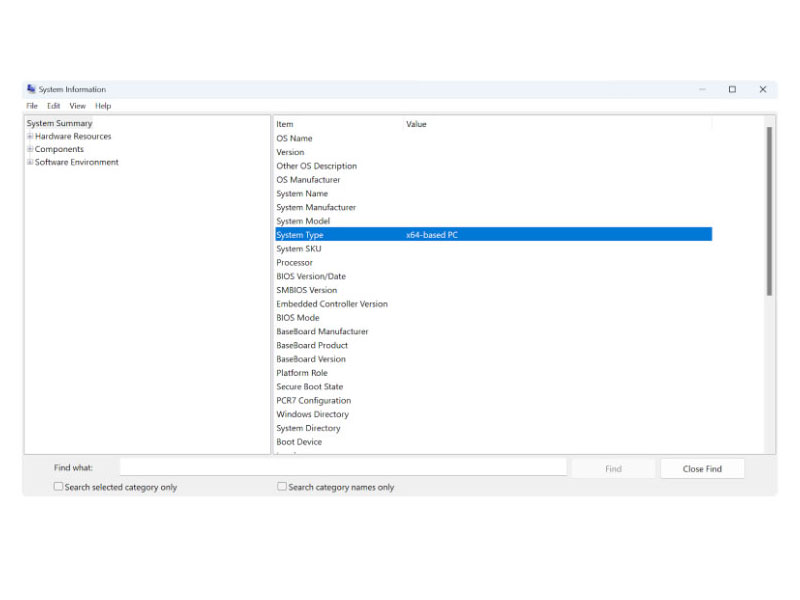Image resolution: width=800 pixels, height=600 pixels.
Task: Click the Close Find button
Action: (702, 468)
